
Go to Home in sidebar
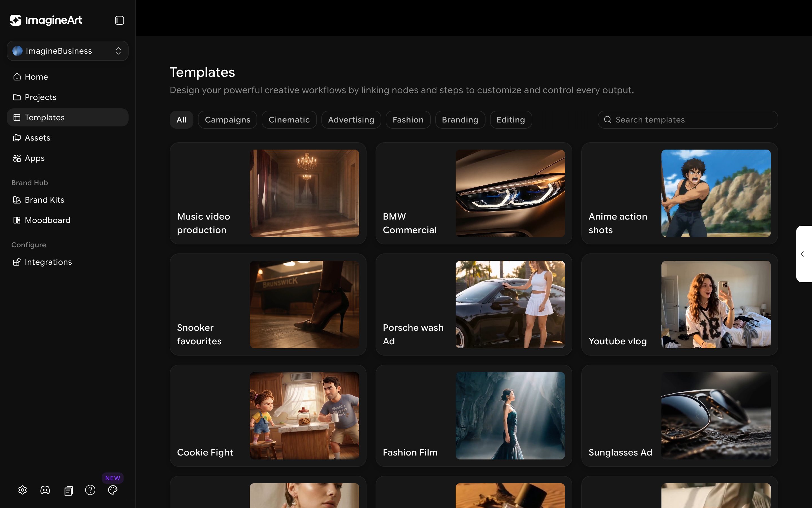pos(67,77)
